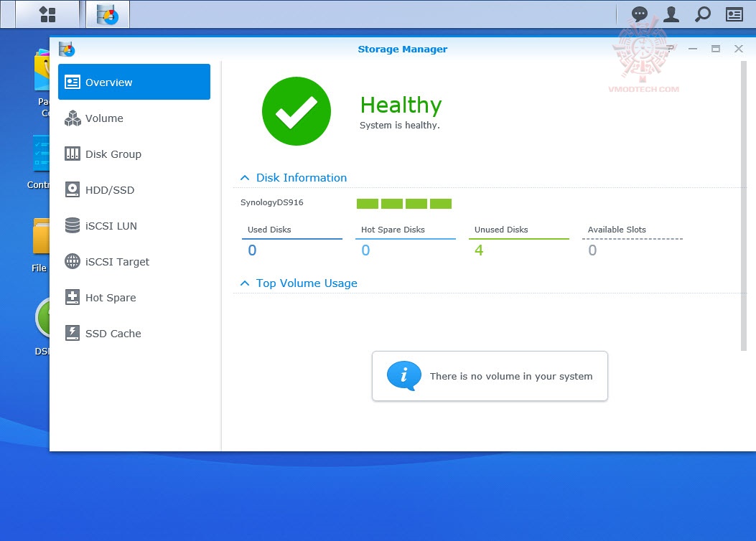Click the Unused Disks count 4
The image size is (756, 541).
pyautogui.click(x=479, y=250)
